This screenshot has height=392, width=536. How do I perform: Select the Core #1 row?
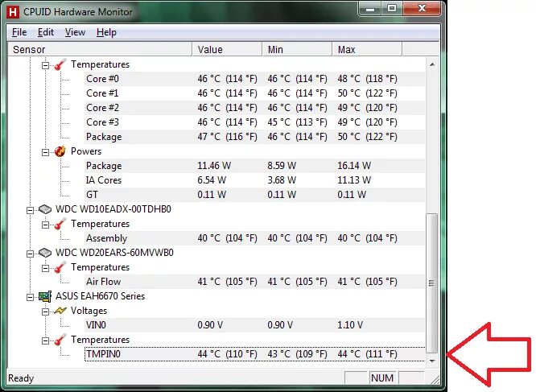point(254,93)
